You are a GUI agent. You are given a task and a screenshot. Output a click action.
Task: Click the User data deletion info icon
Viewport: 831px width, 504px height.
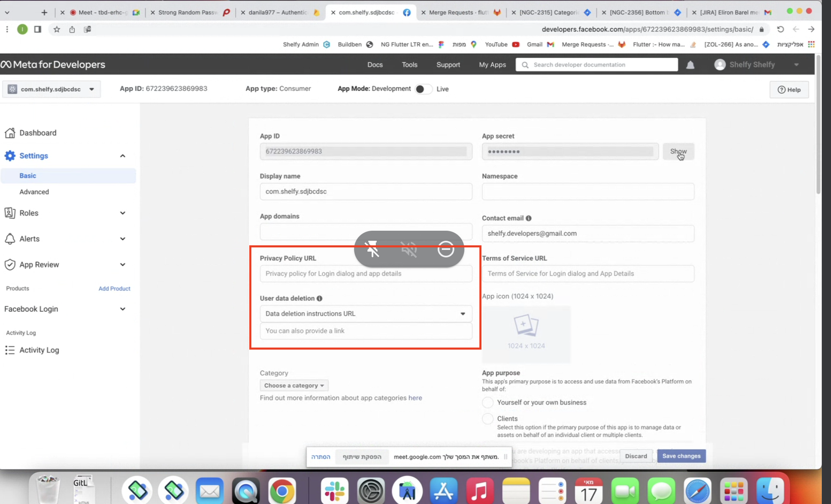point(319,298)
